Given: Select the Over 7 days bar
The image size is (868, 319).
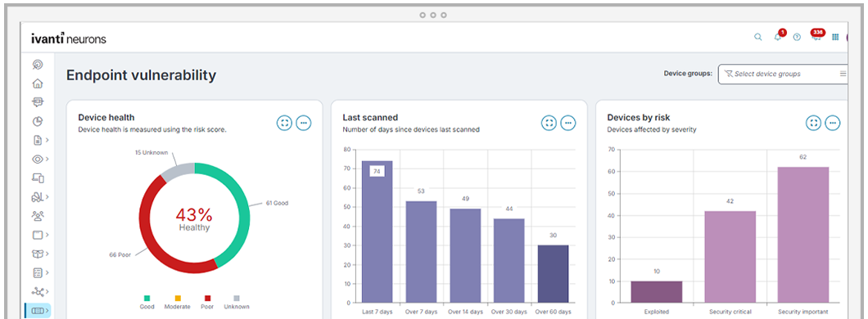Looking at the screenshot, I should [421, 252].
